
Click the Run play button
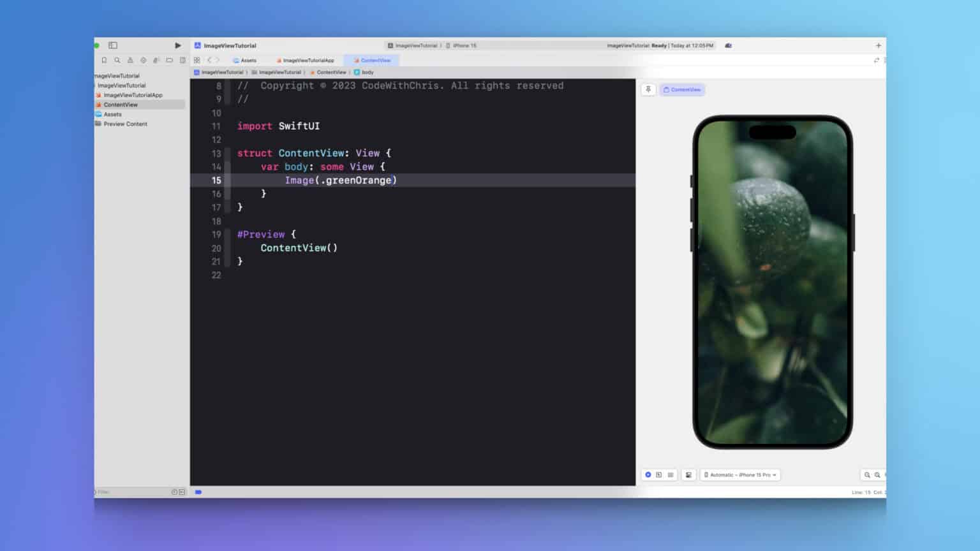click(177, 45)
